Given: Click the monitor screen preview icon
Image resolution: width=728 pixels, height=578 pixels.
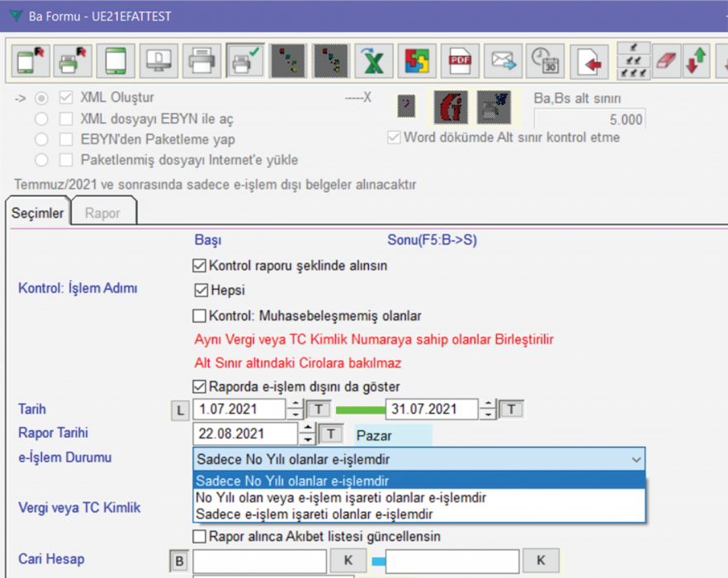Looking at the screenshot, I should pos(158,61).
